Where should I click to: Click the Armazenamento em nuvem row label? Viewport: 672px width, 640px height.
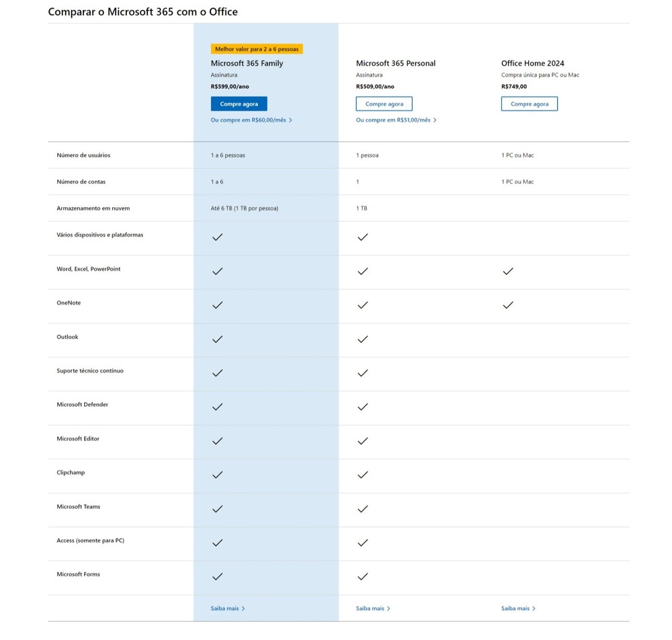click(x=93, y=208)
